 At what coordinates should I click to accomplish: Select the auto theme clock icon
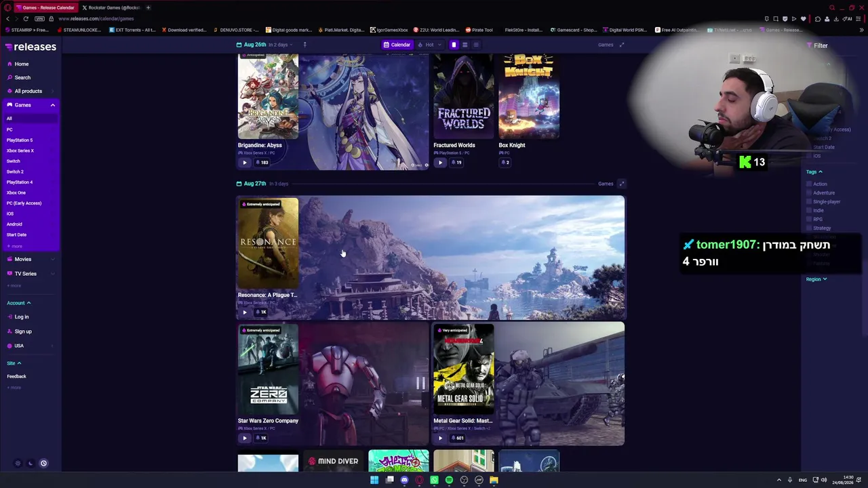pos(43,464)
